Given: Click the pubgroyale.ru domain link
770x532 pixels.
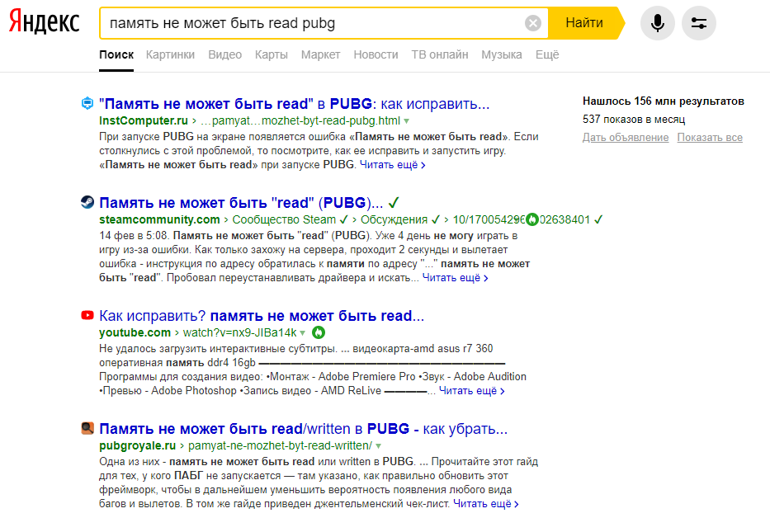Looking at the screenshot, I should click(x=138, y=445).
